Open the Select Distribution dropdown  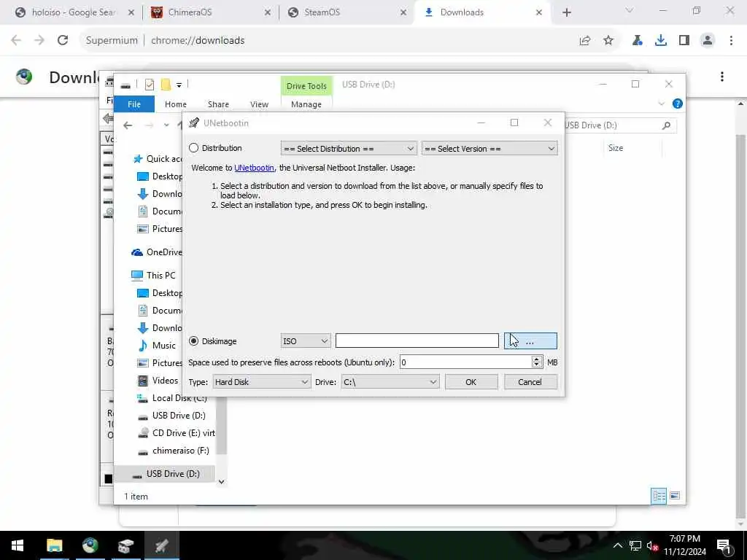click(x=348, y=149)
